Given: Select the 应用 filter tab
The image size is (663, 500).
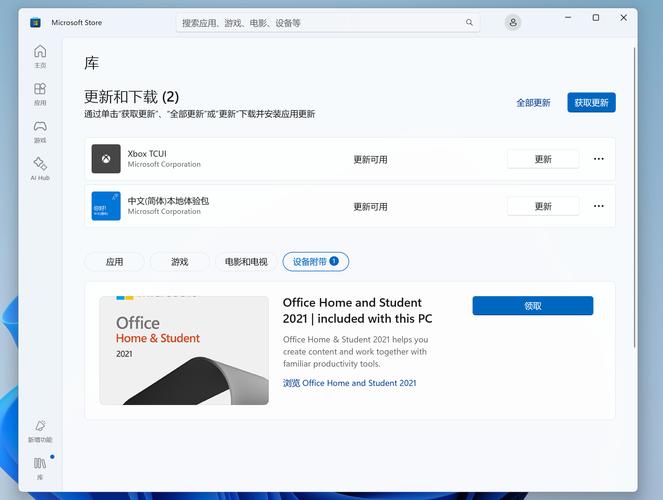Looking at the screenshot, I should (x=115, y=262).
